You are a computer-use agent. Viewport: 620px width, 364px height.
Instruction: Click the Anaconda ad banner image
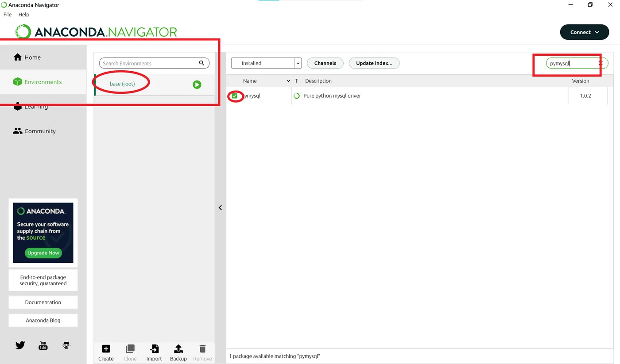43,233
